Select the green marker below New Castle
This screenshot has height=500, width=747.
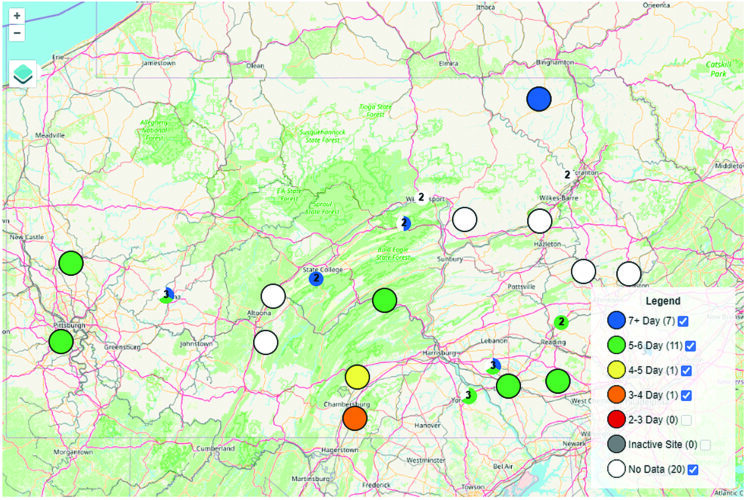click(71, 263)
